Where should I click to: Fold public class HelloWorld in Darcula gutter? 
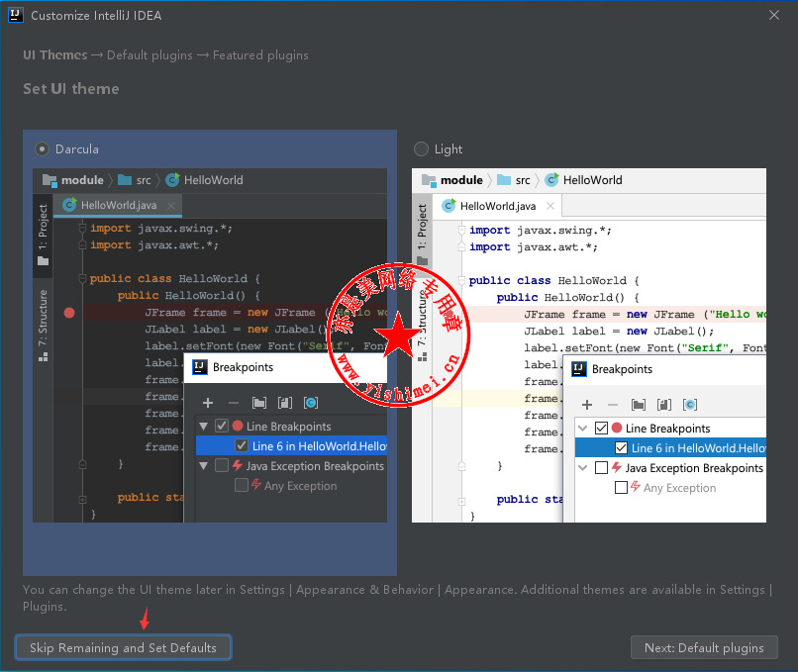click(x=82, y=278)
